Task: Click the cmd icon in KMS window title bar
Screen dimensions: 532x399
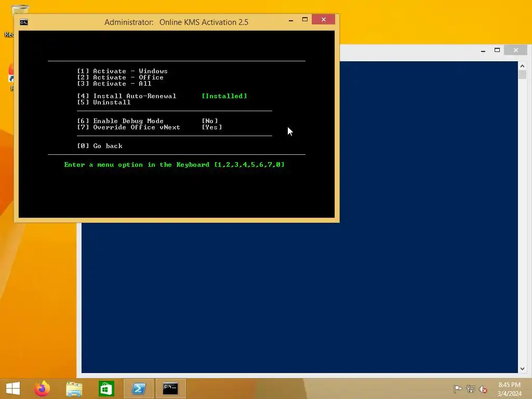Action: pos(24,22)
